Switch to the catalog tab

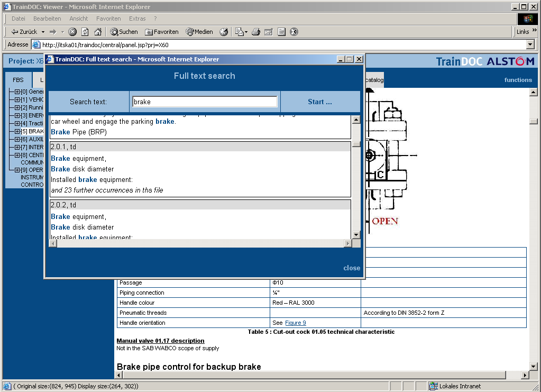374,80
